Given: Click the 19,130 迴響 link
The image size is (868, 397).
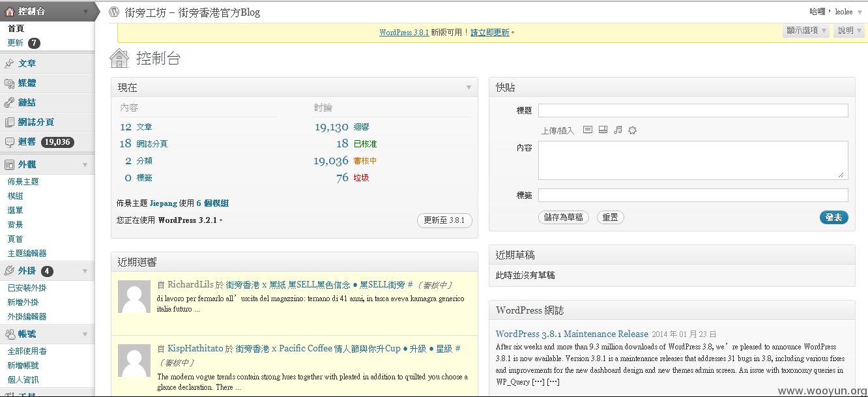Looking at the screenshot, I should [x=341, y=127].
